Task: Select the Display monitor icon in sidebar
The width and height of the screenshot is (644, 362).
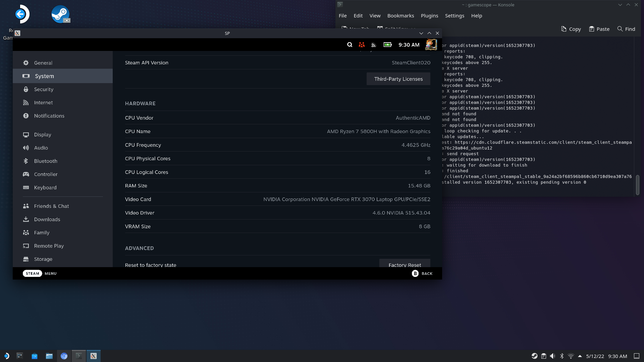Action: click(26, 134)
